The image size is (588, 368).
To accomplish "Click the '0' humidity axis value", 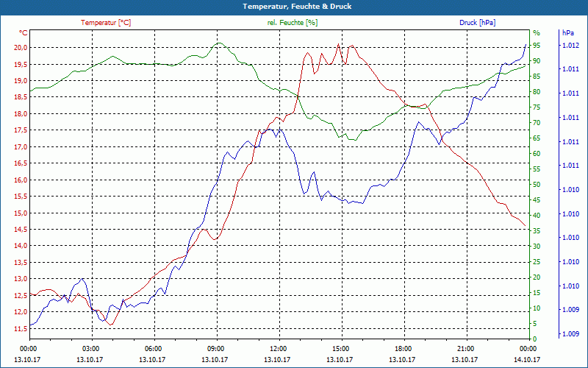I will pos(535,339).
